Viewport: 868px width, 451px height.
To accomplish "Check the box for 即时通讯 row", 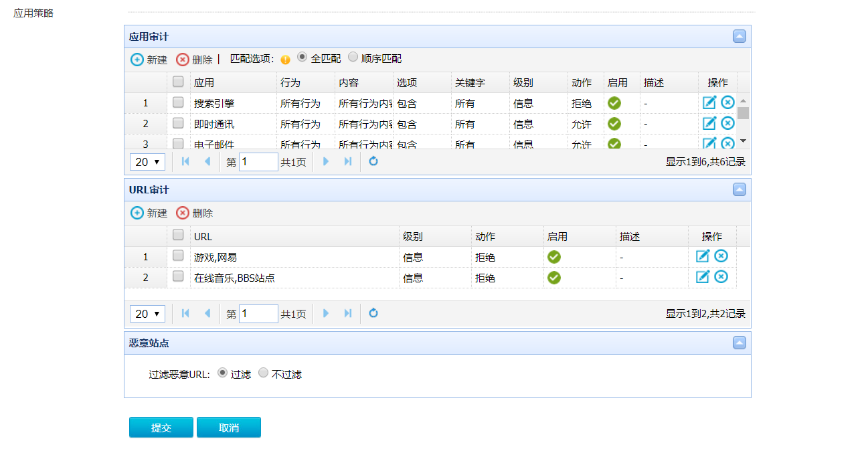I will click(178, 123).
